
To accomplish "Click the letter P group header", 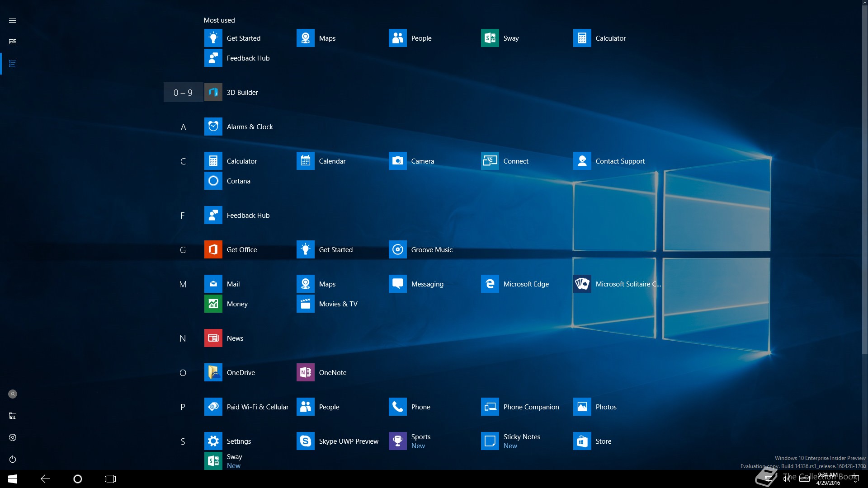I will 183,407.
